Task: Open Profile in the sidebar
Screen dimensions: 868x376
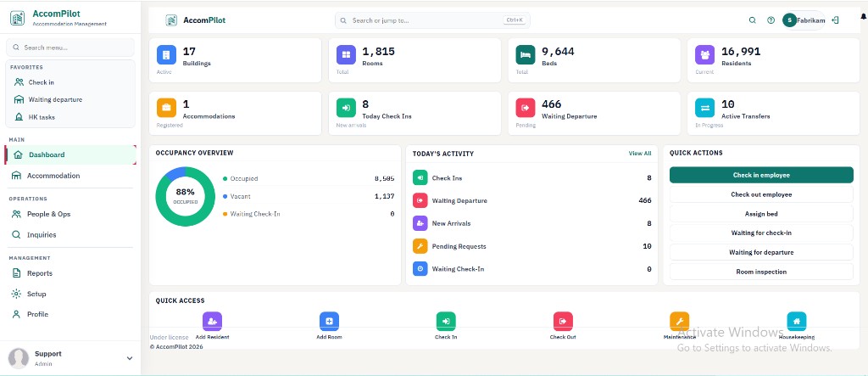Action: 70,314
